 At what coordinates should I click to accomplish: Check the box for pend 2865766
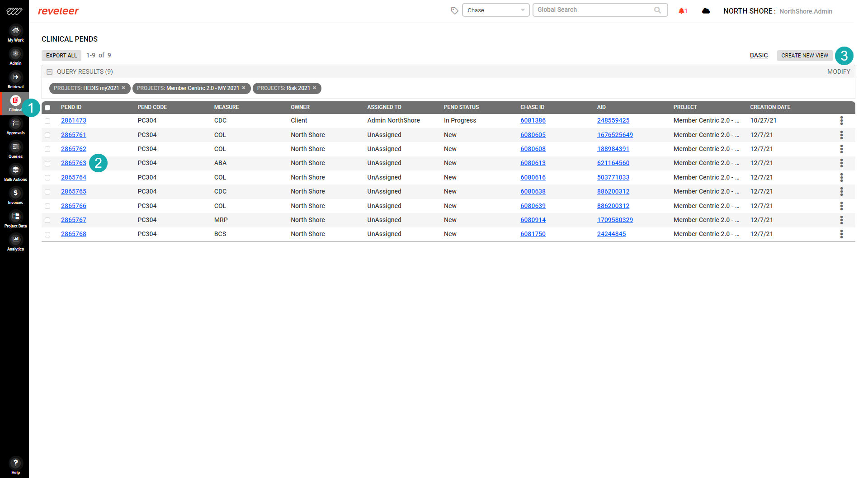point(47,206)
